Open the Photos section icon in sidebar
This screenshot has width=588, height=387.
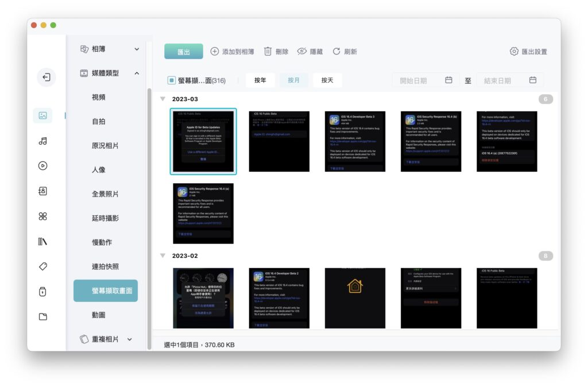coord(42,115)
